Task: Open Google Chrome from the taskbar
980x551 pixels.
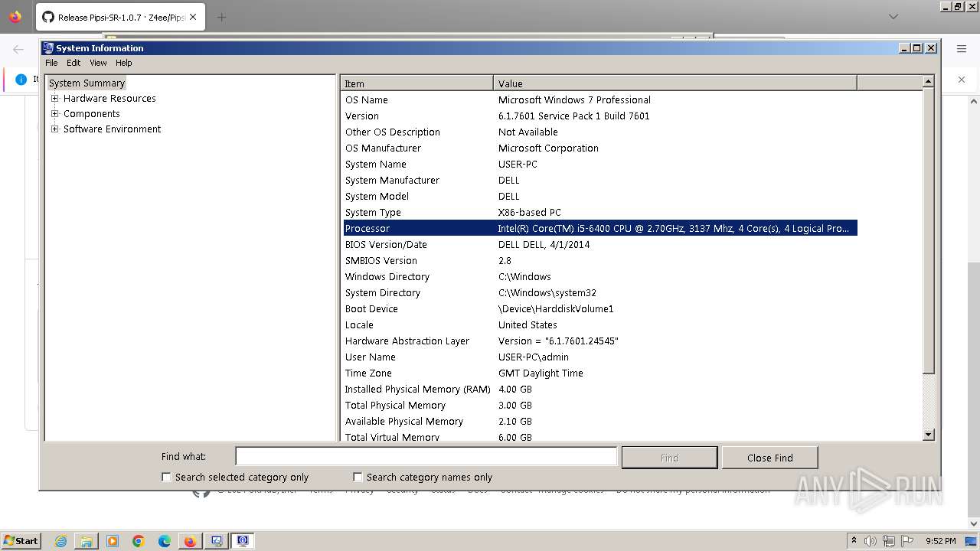Action: click(x=139, y=541)
